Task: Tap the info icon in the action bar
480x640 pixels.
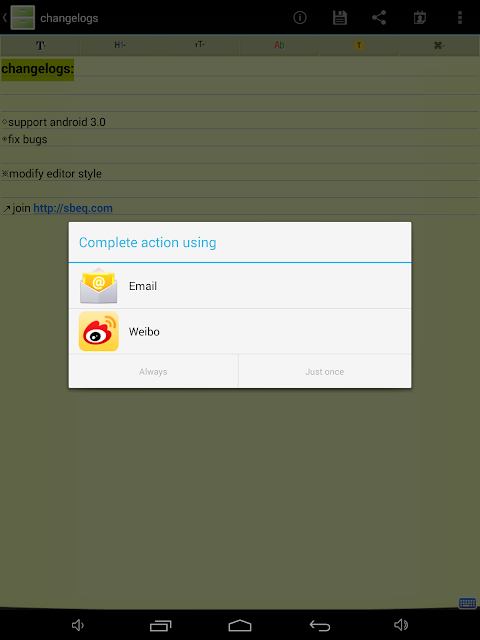Action: click(x=300, y=18)
